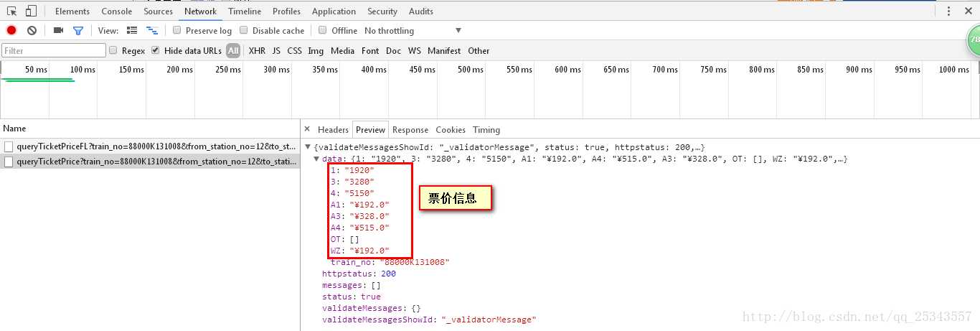
Task: Open the Headers tab of the request
Action: click(333, 130)
